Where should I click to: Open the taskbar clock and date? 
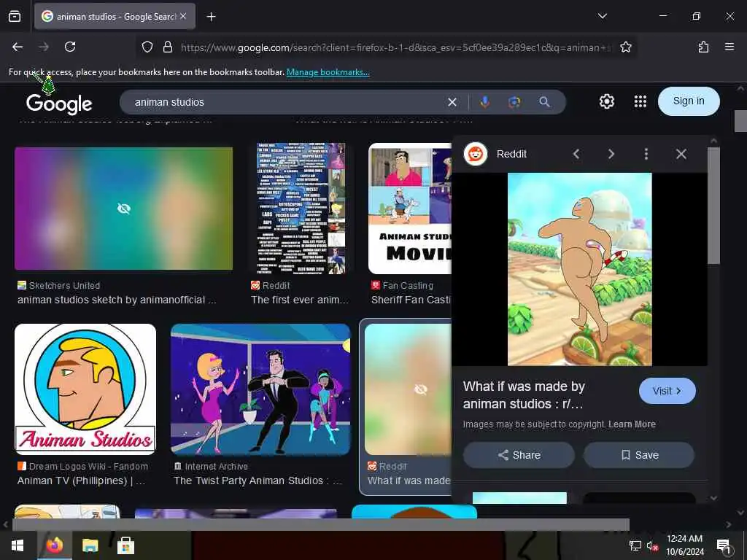point(684,545)
